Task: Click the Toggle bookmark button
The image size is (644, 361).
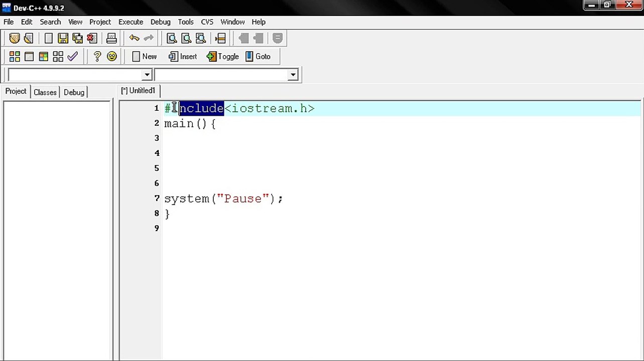Action: coord(223,57)
